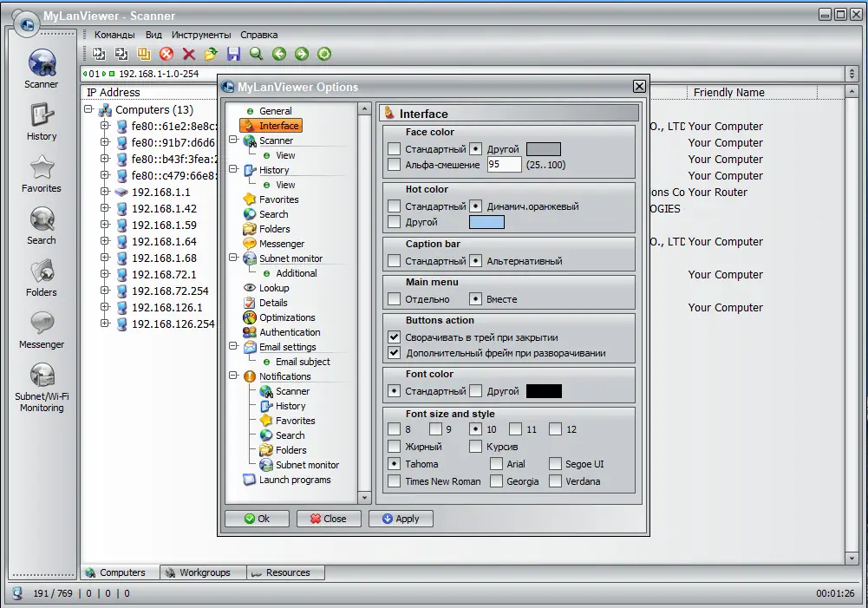Viewport: 868px width, 608px height.
Task: Click the blue floppy save toolbar icon
Action: pyautogui.click(x=233, y=54)
